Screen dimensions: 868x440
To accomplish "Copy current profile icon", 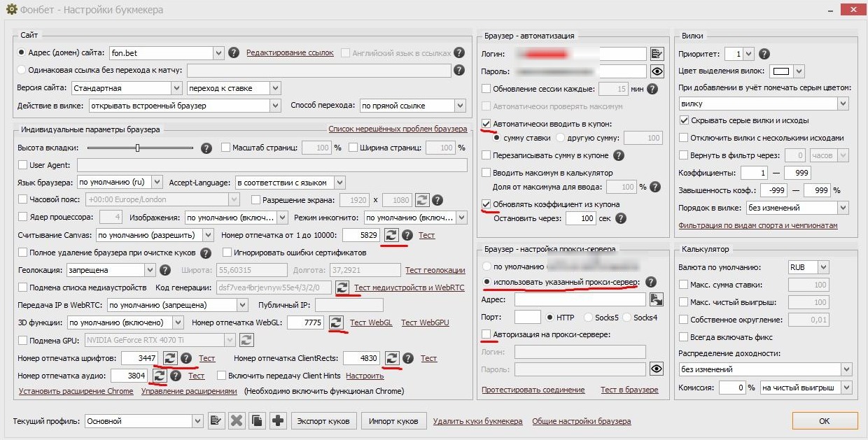I will pyautogui.click(x=258, y=421).
